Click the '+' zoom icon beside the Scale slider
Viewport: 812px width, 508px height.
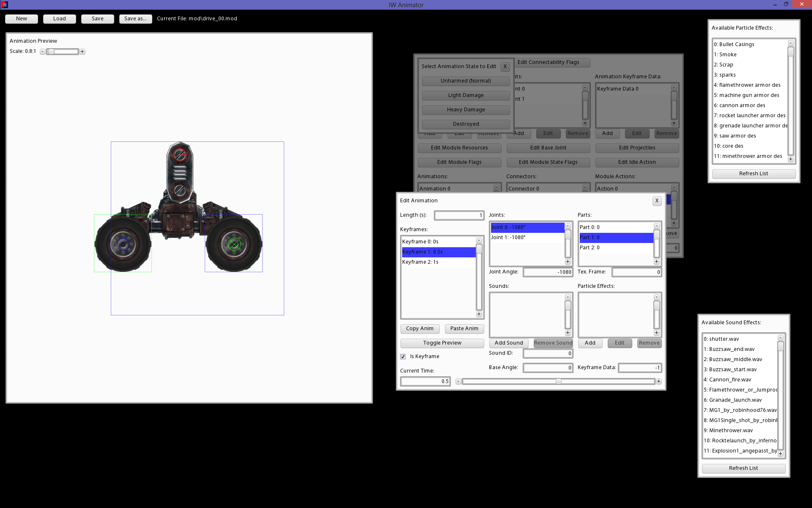[x=82, y=51]
